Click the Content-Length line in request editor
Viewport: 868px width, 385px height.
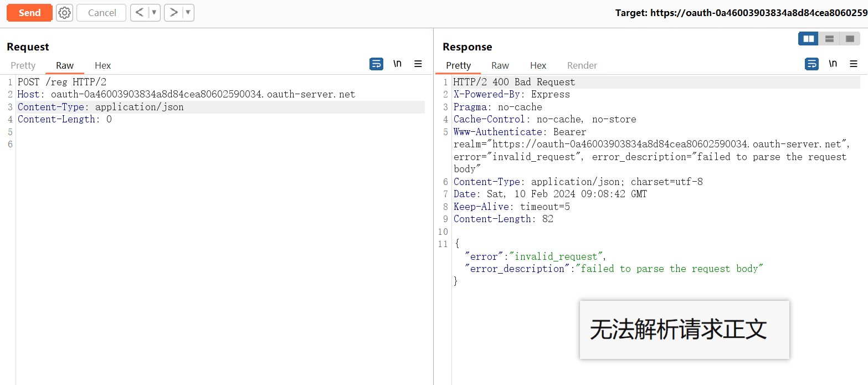coord(64,119)
